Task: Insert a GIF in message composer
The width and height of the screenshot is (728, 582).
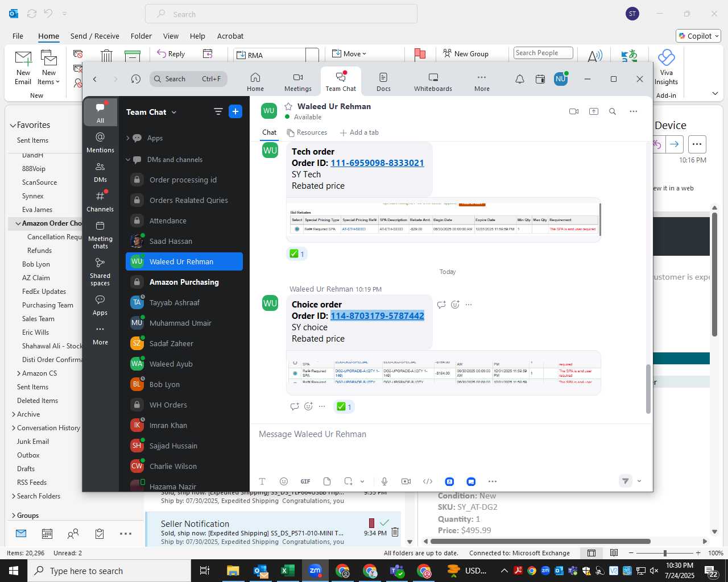Action: coord(305,481)
